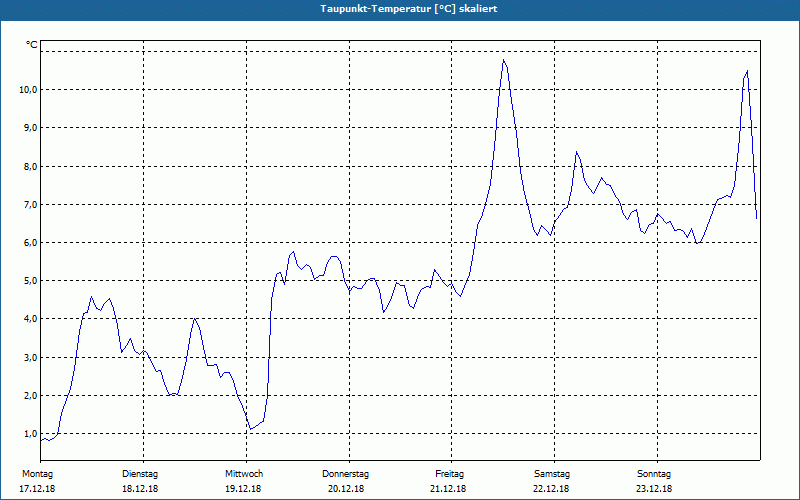Image resolution: width=800 pixels, height=500 pixels.
Task: Click the 5,0 y-axis label
Action: [30, 281]
